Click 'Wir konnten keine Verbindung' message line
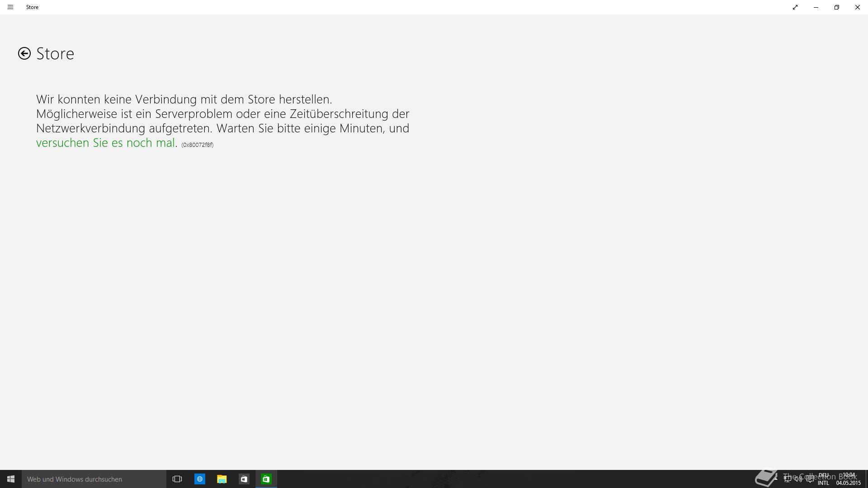This screenshot has width=868, height=488. (184, 99)
